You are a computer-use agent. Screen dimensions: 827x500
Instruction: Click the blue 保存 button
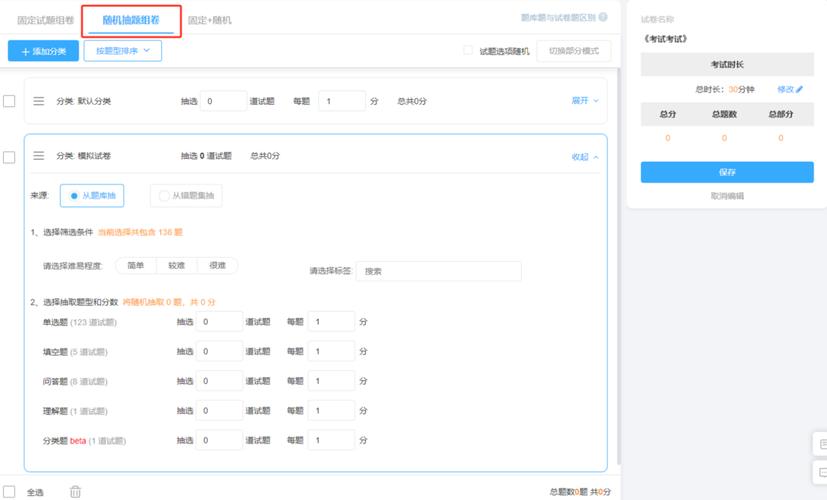727,172
